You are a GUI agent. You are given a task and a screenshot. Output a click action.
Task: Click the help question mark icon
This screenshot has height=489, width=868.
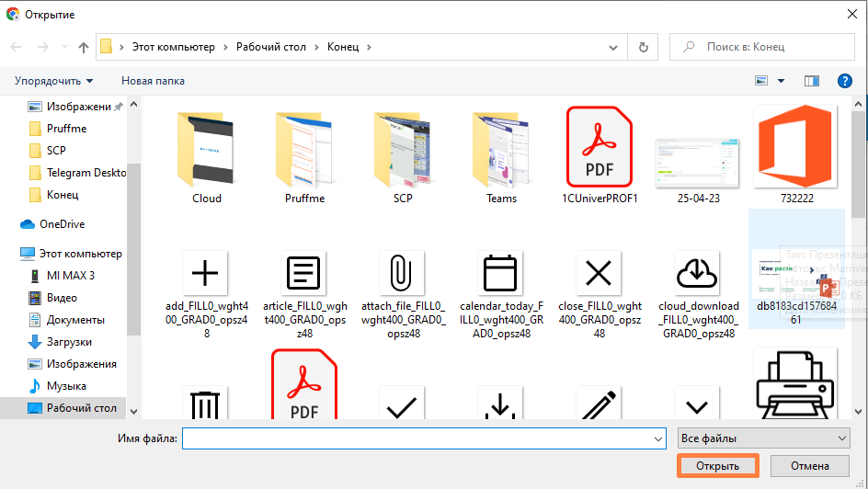844,81
